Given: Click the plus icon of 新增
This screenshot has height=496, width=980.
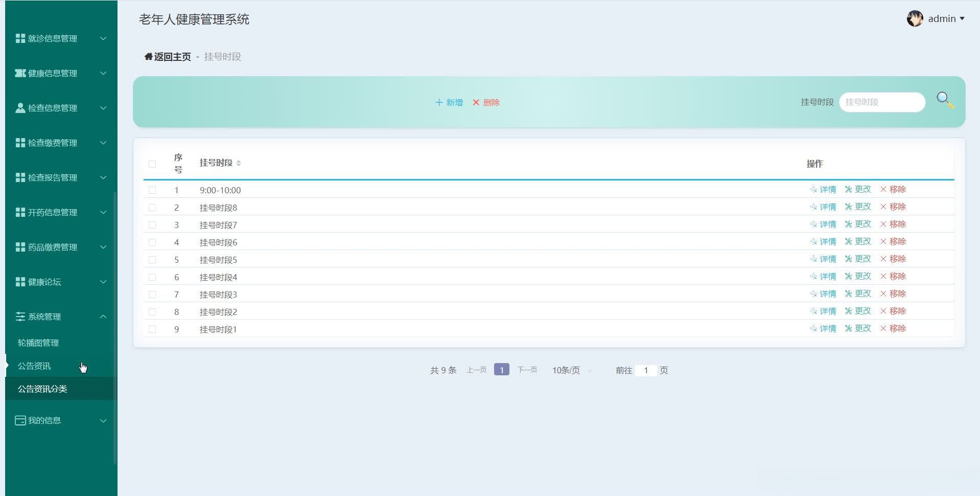Looking at the screenshot, I should [439, 102].
